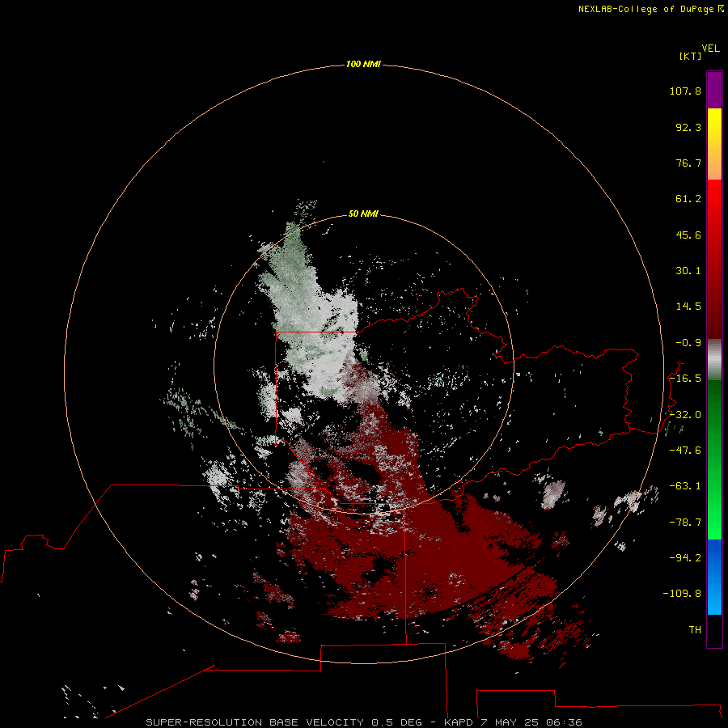Click the -16.5 legend value
The image size is (728, 728).
pos(685,379)
